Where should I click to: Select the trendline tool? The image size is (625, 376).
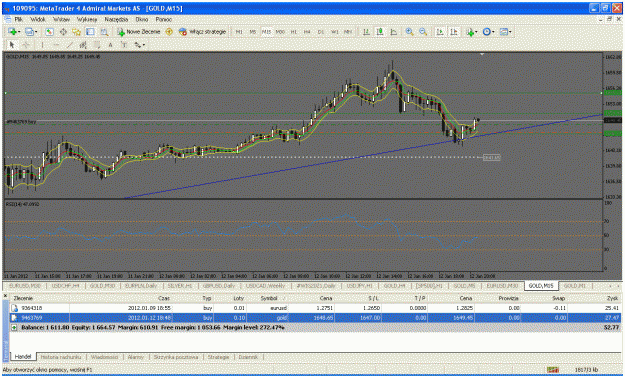point(69,45)
